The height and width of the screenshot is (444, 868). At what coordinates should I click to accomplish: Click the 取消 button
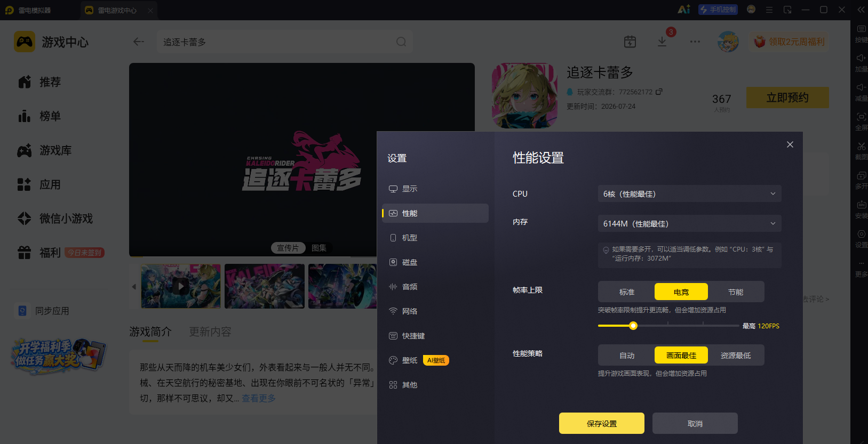coord(695,423)
